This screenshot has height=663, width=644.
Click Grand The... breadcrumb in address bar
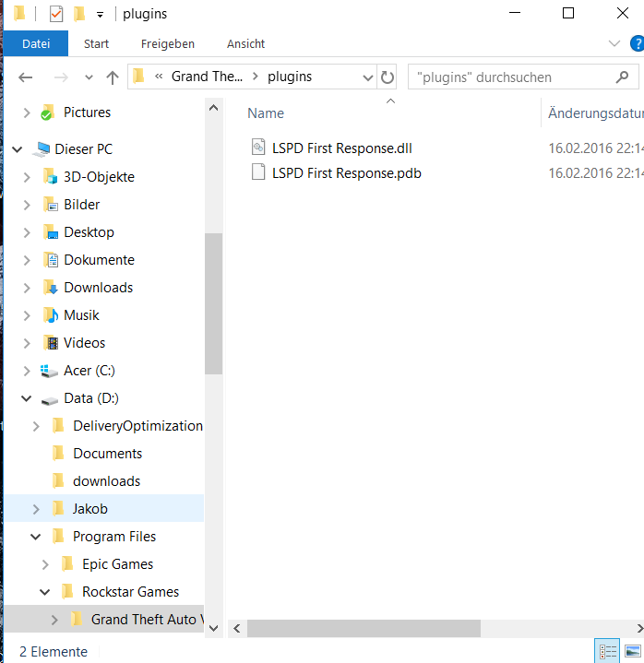[207, 77]
